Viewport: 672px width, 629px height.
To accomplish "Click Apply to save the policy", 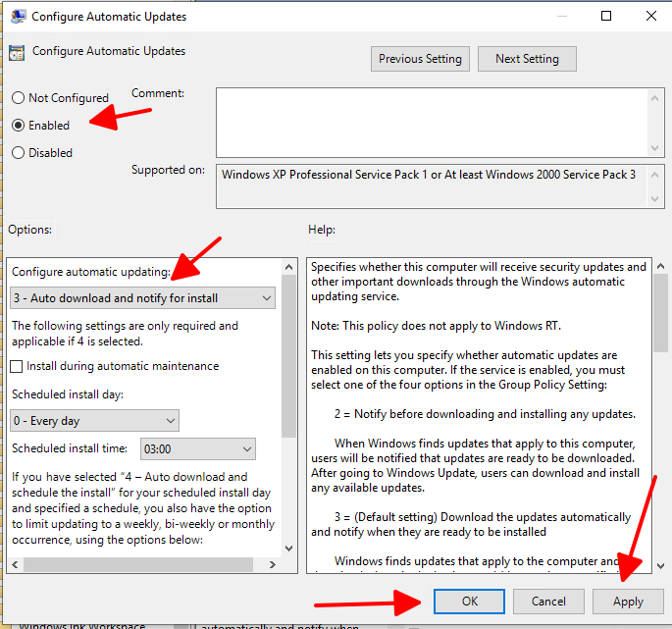I will tap(628, 602).
